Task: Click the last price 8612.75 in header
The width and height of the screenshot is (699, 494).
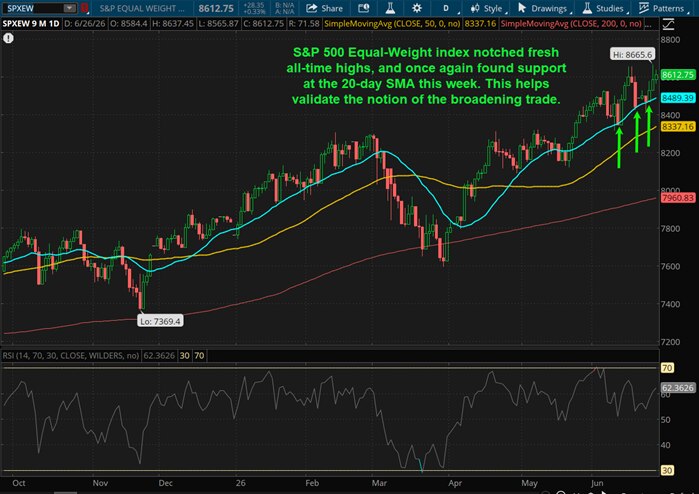Action: [x=216, y=8]
